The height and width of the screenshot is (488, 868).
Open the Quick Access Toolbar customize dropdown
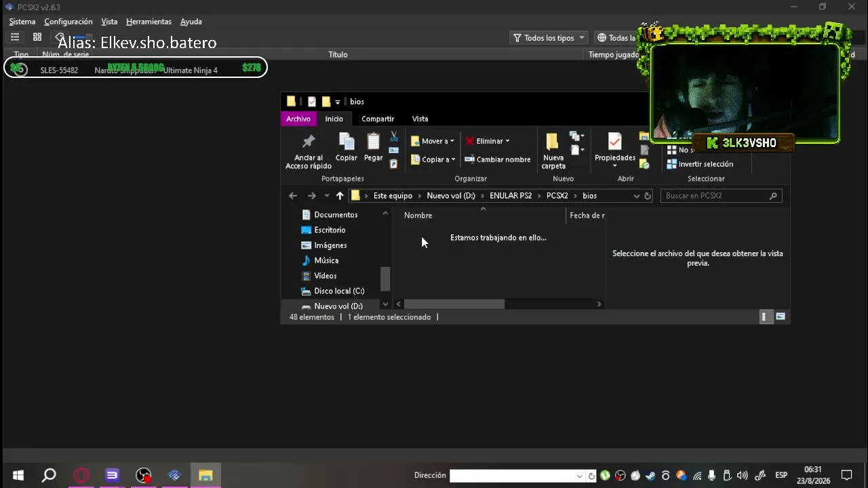[338, 102]
